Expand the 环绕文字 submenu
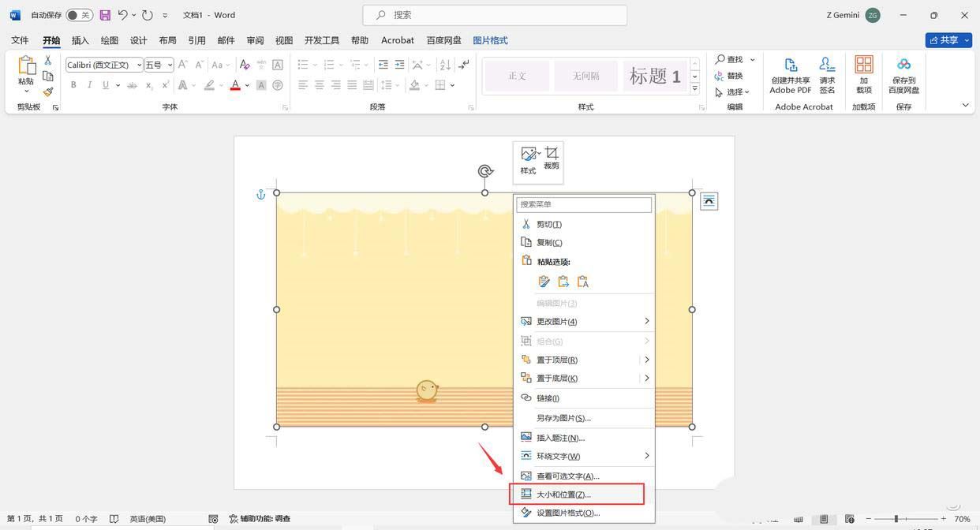The image size is (980, 530). 558,456
